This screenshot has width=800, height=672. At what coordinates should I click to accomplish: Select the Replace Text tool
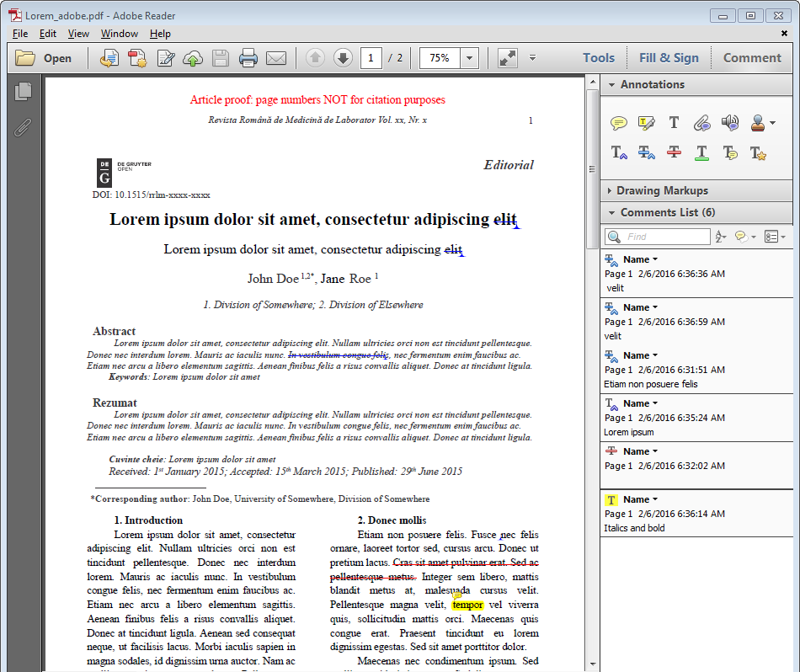[x=647, y=152]
